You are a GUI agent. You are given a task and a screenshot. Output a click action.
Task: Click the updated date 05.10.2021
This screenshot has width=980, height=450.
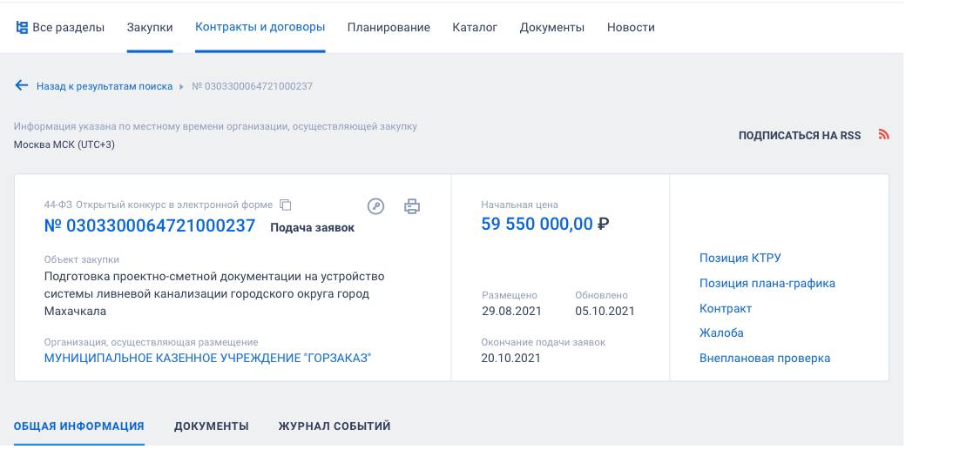(x=605, y=311)
